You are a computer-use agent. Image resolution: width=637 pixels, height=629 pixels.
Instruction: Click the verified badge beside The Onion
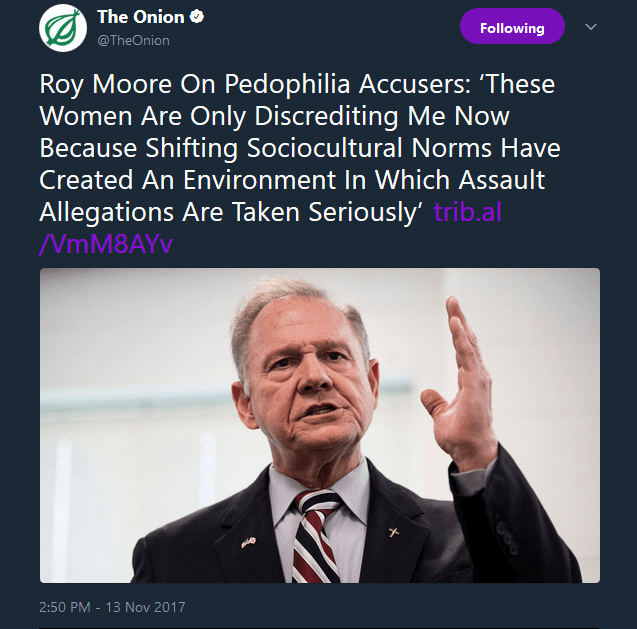click(x=198, y=18)
